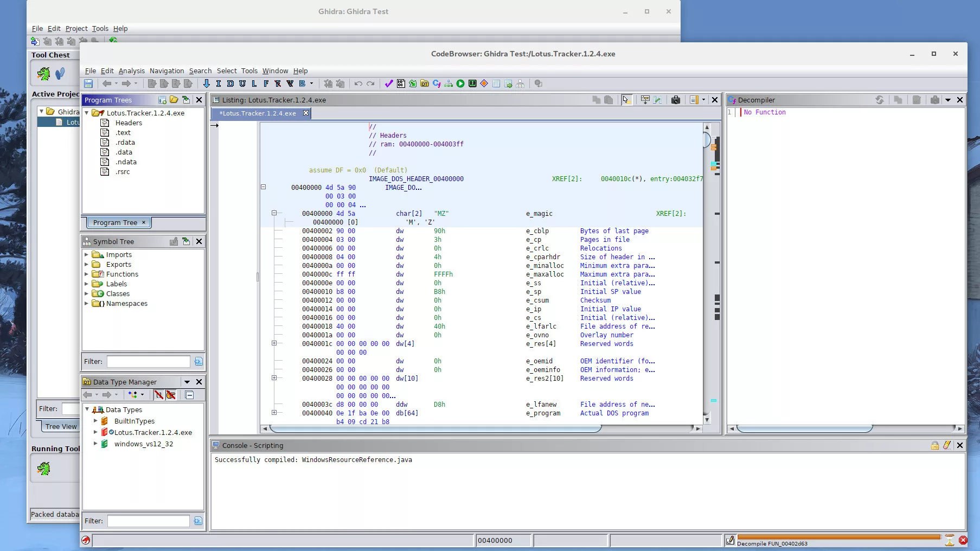Click the Symbol Tree filter input field
This screenshot has width=980, height=551.
pyautogui.click(x=148, y=361)
